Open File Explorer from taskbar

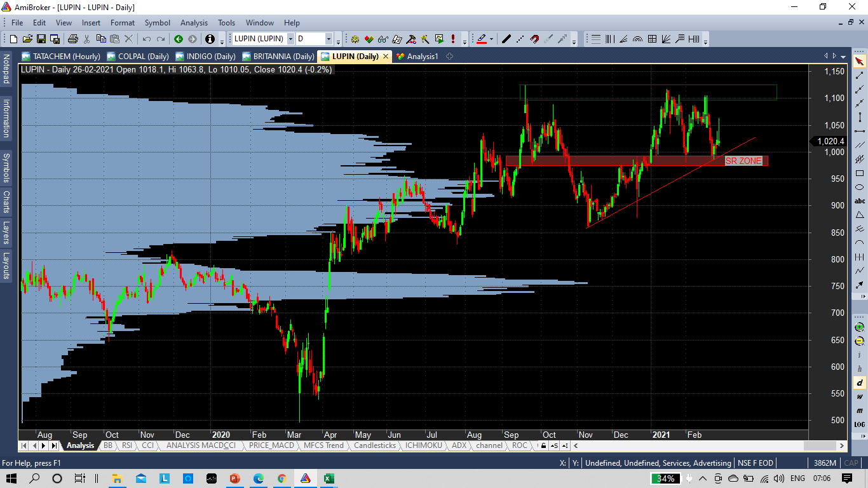[117, 478]
